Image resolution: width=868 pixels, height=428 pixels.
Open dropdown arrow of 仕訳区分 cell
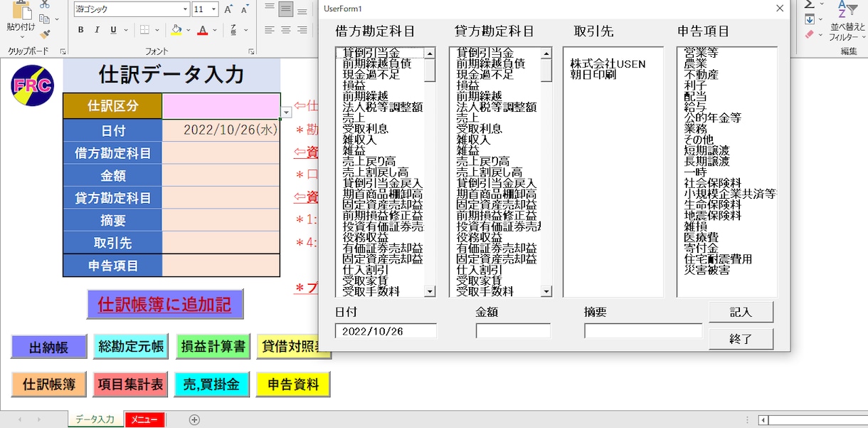286,113
